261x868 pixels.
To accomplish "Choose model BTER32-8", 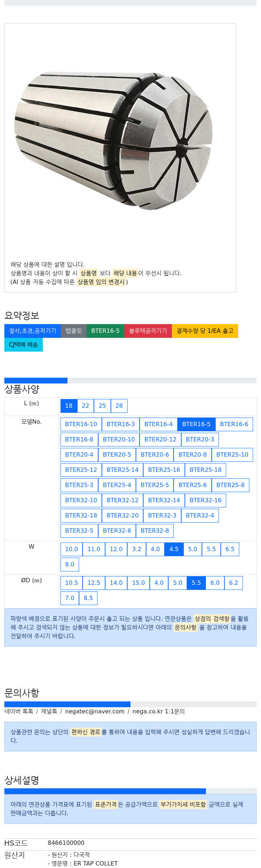I will click(155, 531).
